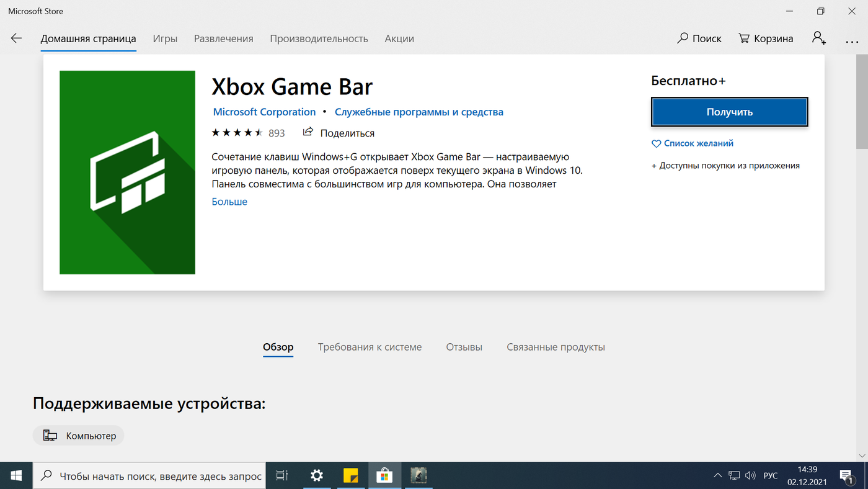Show hidden tray icons chevron

pos(718,476)
